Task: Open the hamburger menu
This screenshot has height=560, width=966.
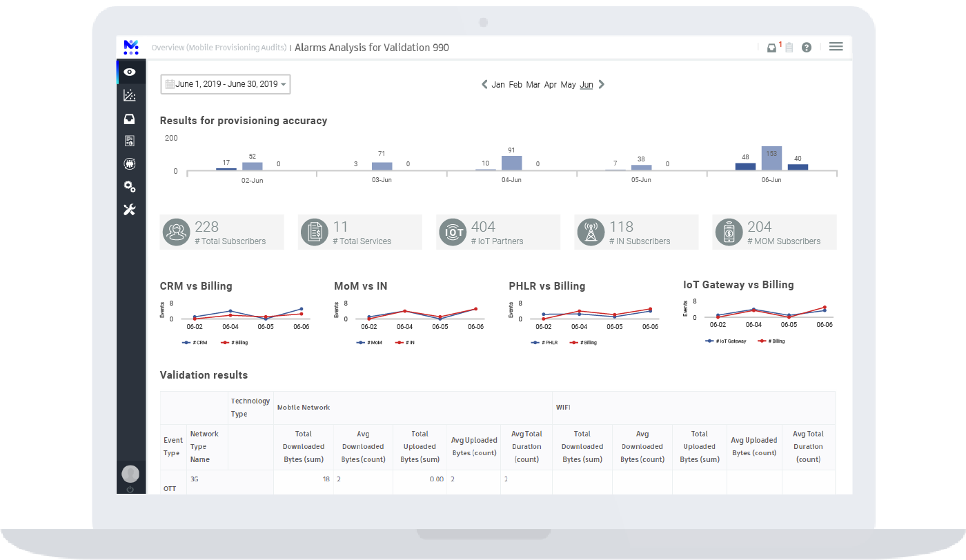Action: pos(836,47)
